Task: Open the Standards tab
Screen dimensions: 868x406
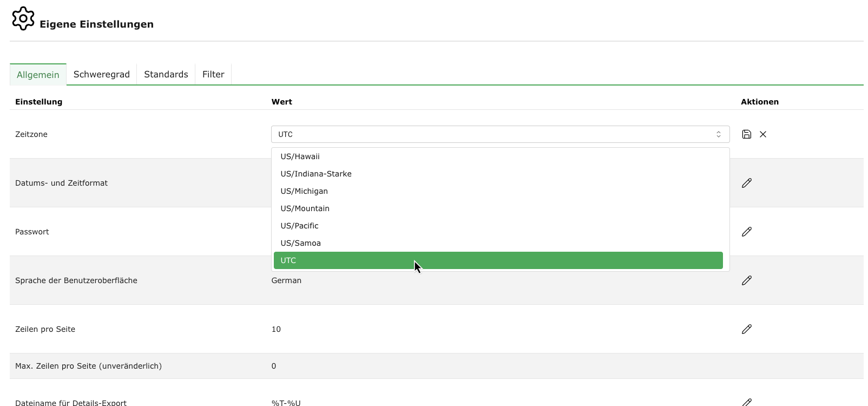Action: (x=166, y=75)
